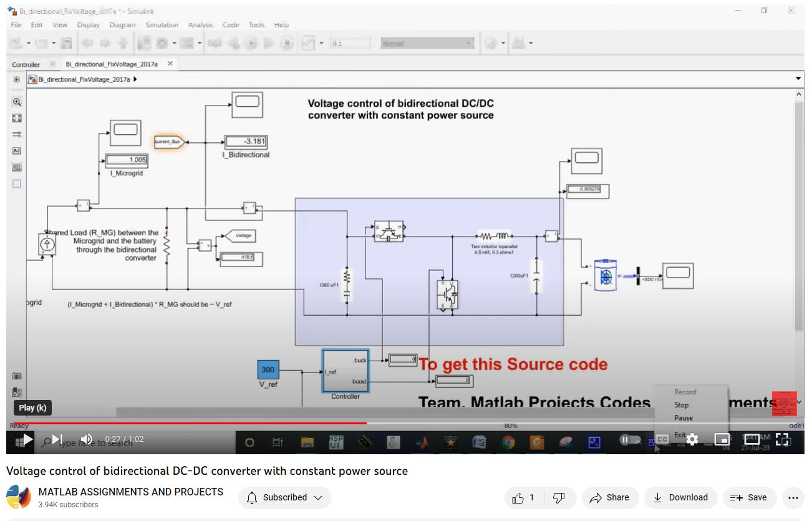The width and height of the screenshot is (812, 521).
Task: Dislike this video
Action: (559, 497)
